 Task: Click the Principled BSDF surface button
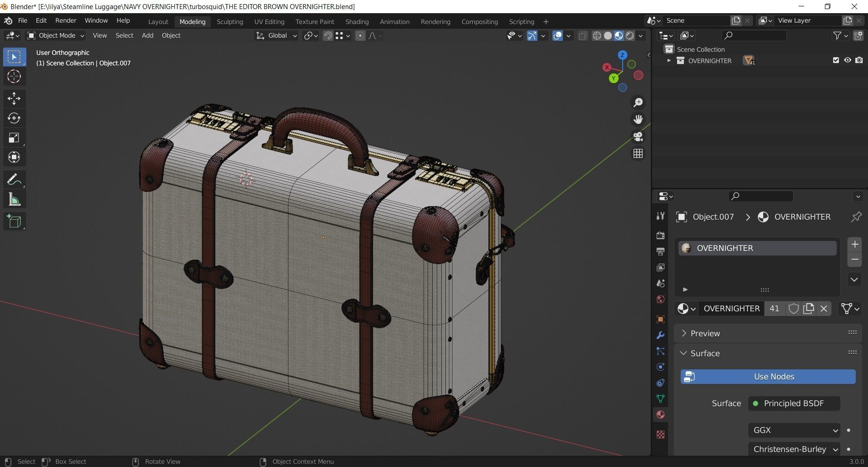click(x=794, y=403)
